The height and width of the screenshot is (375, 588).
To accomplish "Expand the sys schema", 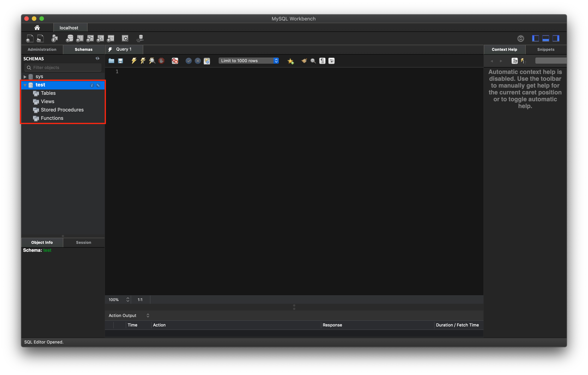I will click(x=25, y=77).
